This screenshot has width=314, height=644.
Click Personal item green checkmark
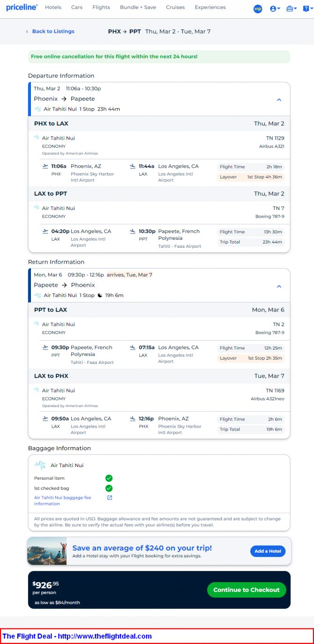(109, 478)
